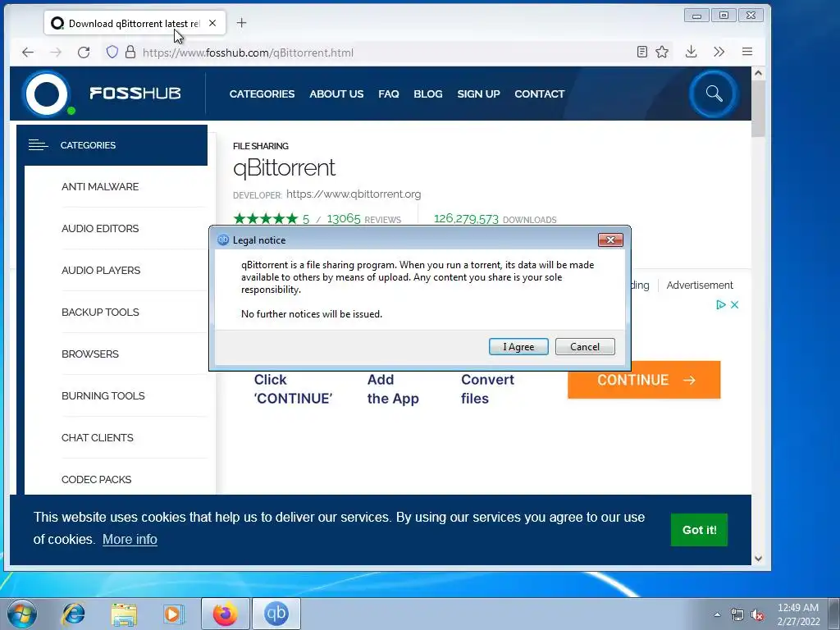Click Cancel in Legal notice dialog

click(x=585, y=347)
